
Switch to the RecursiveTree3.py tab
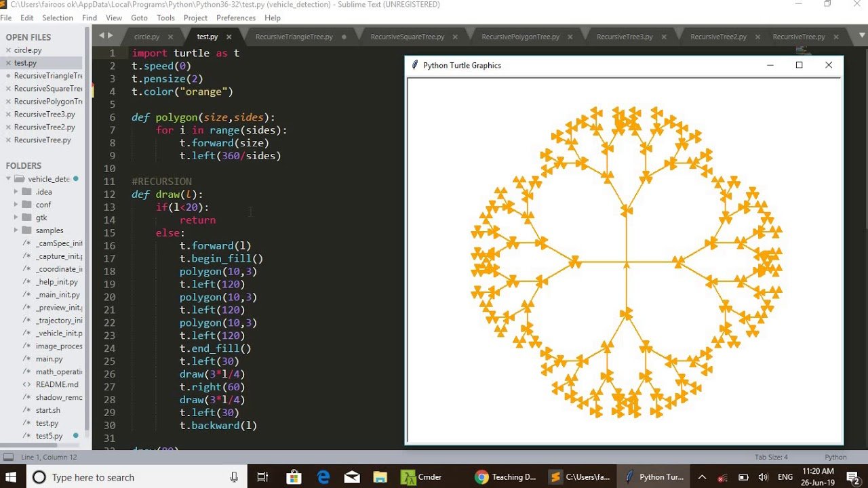click(x=624, y=37)
